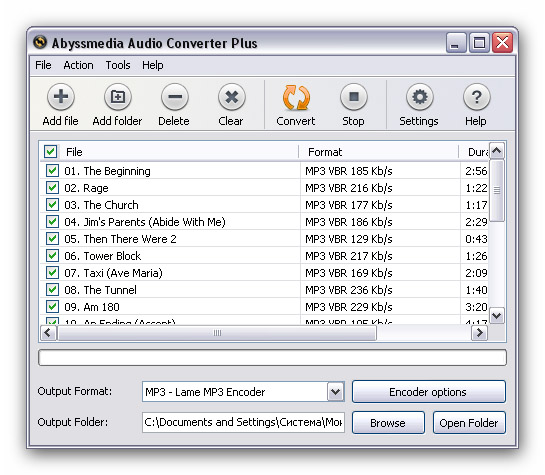Click the scroll down arrow of file list
The image size is (545, 475).
497,316
